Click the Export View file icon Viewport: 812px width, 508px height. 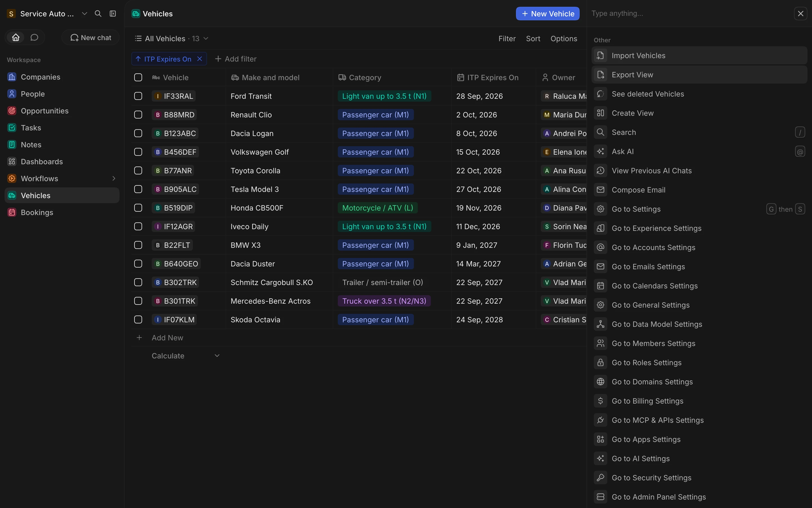600,75
